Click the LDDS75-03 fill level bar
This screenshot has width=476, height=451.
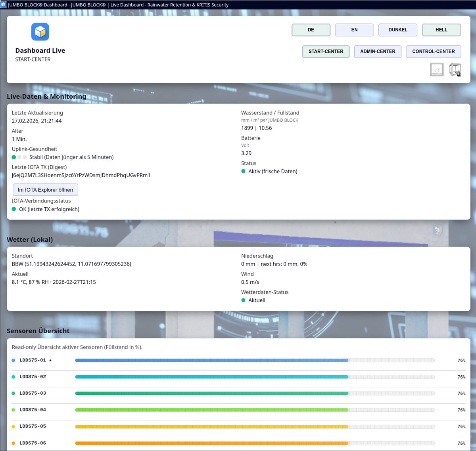tap(255, 394)
